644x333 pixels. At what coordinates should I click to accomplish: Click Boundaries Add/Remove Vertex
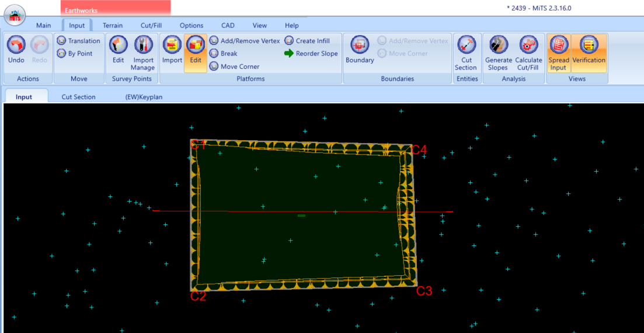coord(413,41)
